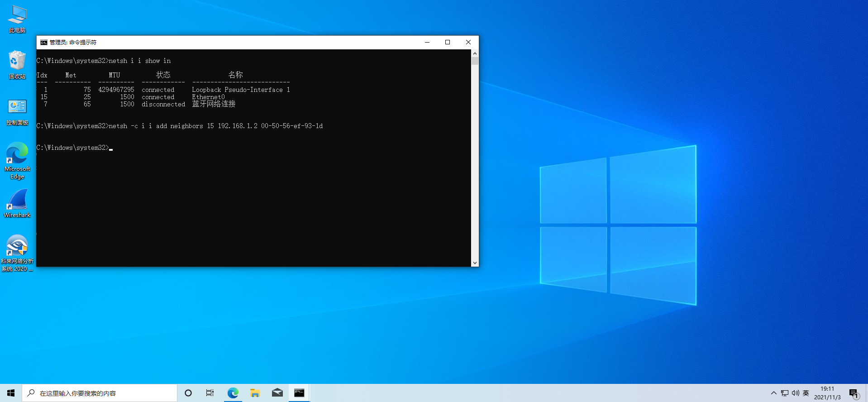
Task: Click the Command Prompt scrollbar thumb
Action: point(475,61)
